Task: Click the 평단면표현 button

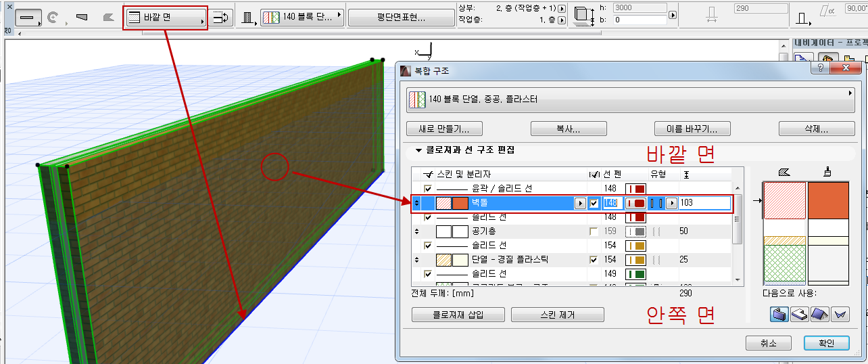Action: tap(401, 18)
